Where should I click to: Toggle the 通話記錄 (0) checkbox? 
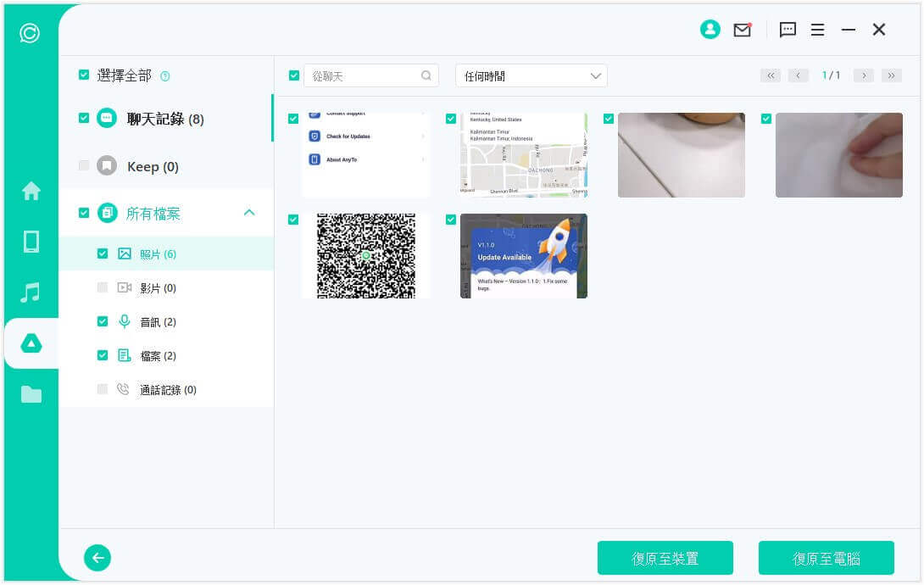(103, 389)
